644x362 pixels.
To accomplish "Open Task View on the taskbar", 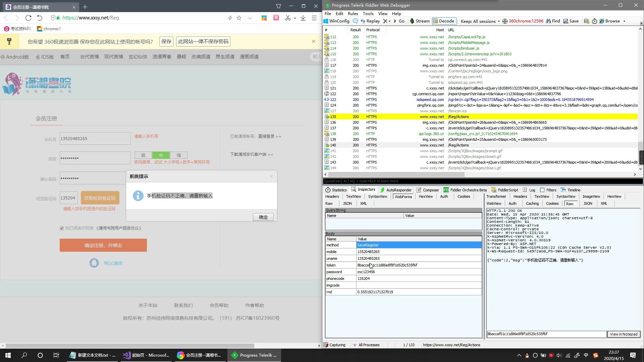I will [x=56, y=355].
